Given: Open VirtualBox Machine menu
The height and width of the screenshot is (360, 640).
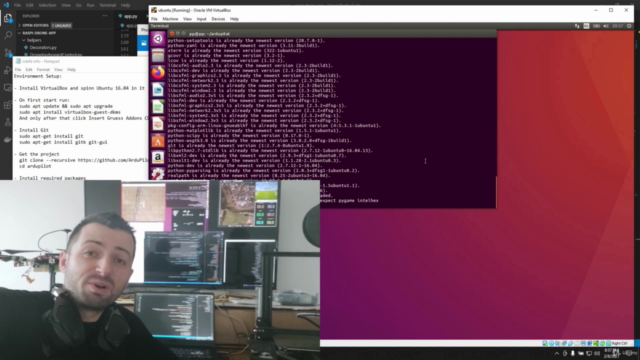Looking at the screenshot, I should [x=170, y=19].
